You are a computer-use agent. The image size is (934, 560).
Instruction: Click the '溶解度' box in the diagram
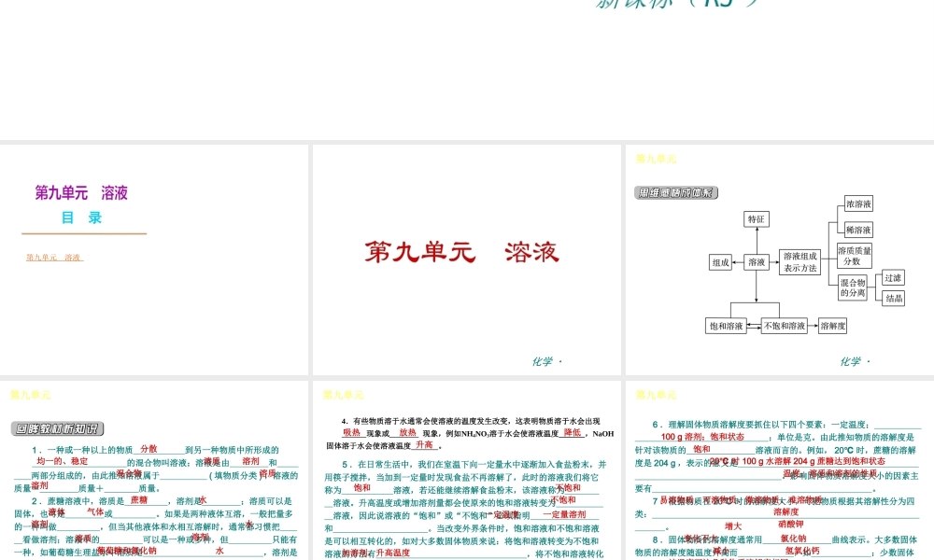833,326
